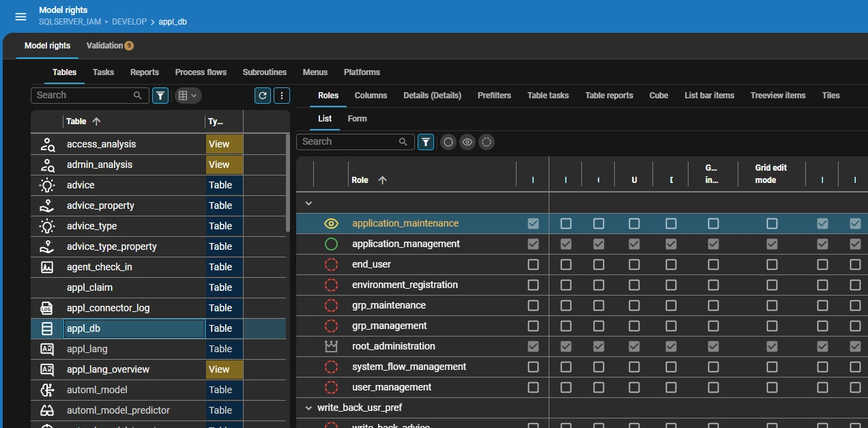Click the automl_model row icon

pyautogui.click(x=47, y=390)
